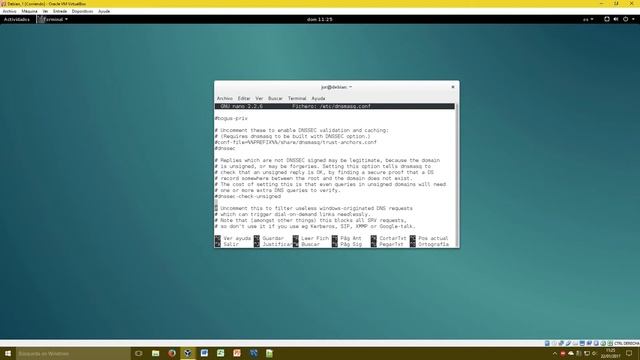
Task: Show hidden Windows tray icons
Action: [x=555, y=353]
